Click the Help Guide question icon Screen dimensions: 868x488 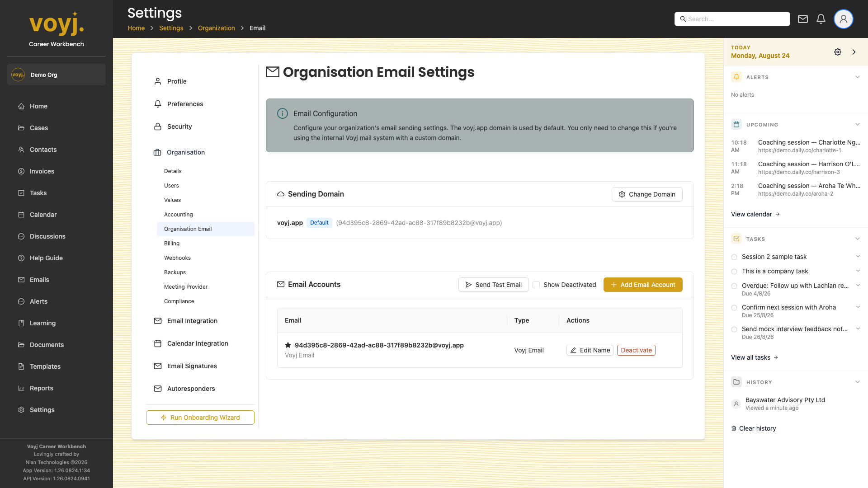(21, 258)
